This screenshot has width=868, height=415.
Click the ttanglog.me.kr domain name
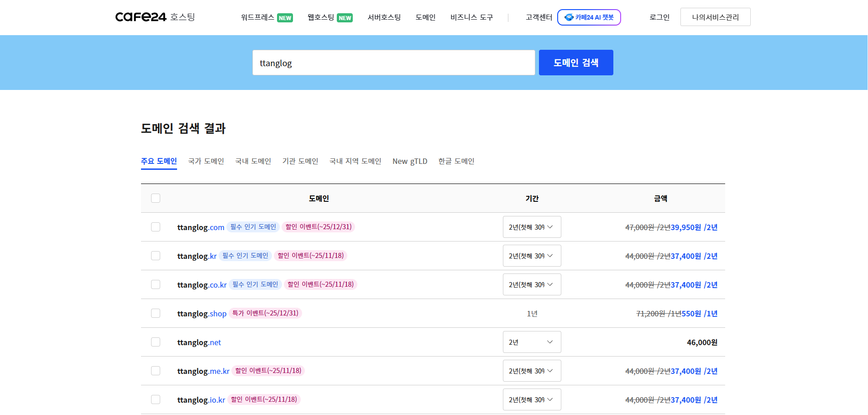[x=203, y=371]
